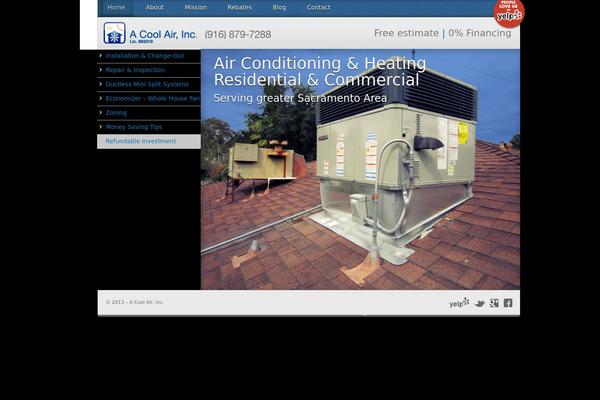Click the A Cool Air, Inc. company name
The image size is (600, 400).
pyautogui.click(x=163, y=35)
